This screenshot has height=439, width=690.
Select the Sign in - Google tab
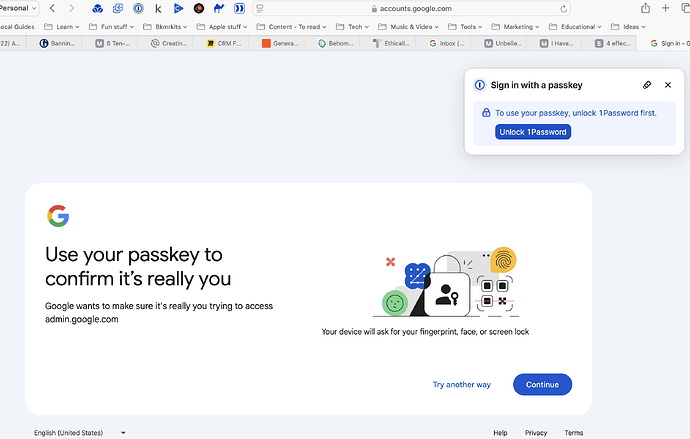(x=664, y=43)
